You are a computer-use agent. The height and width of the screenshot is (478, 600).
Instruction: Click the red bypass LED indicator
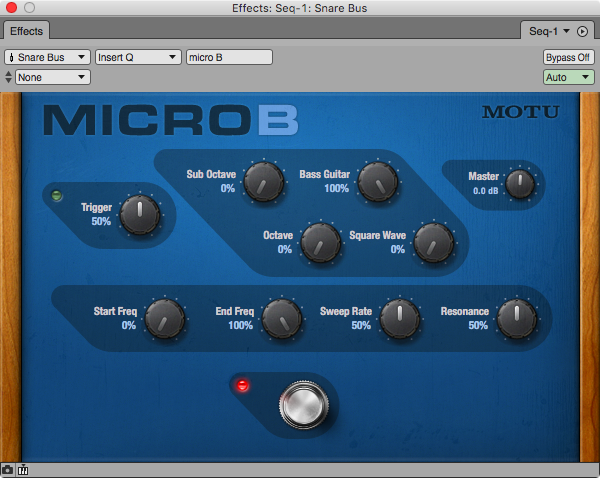coord(243,385)
